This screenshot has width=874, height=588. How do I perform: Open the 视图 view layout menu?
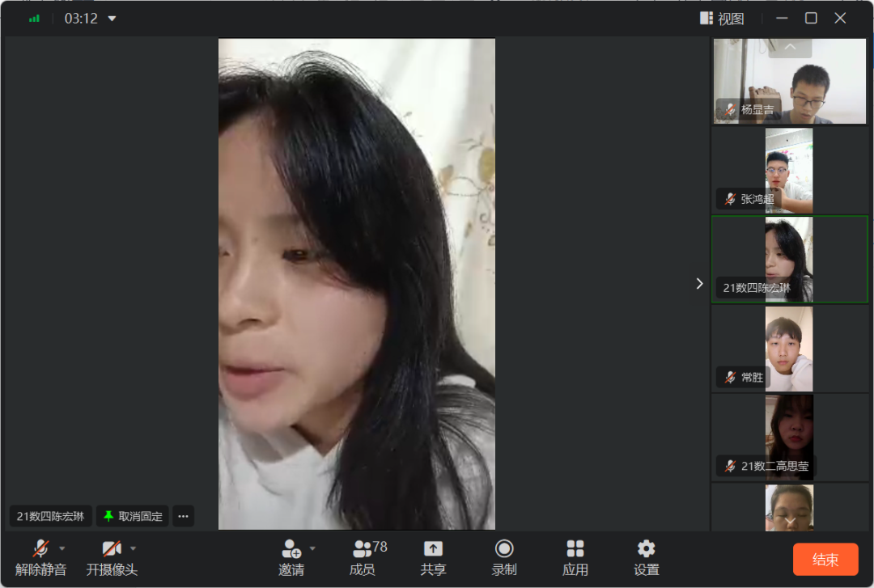point(722,19)
